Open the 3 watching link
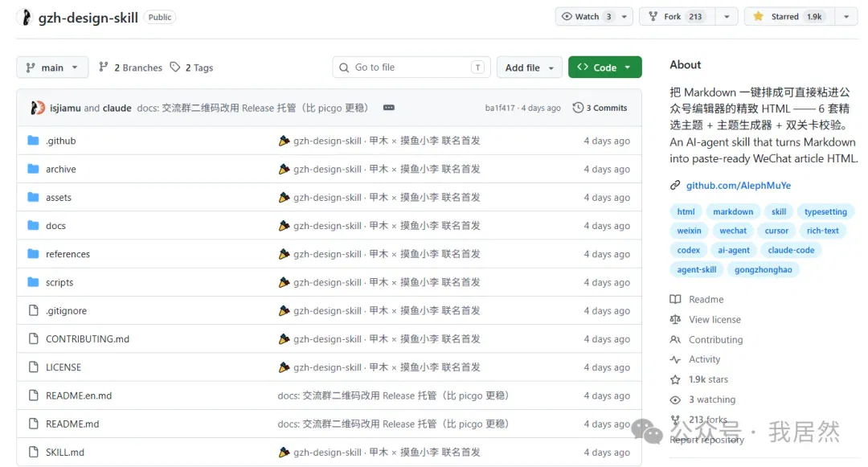868x467 pixels. tap(712, 399)
